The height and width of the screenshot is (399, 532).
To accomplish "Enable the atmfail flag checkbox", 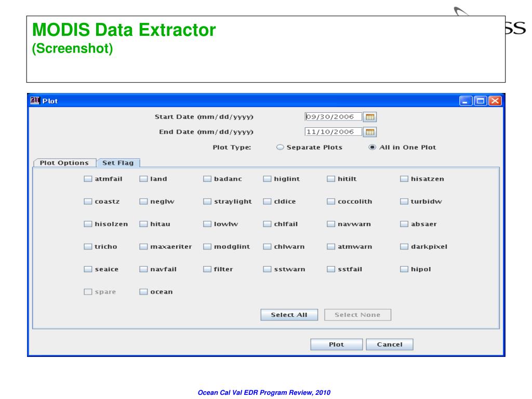I will point(88,179).
